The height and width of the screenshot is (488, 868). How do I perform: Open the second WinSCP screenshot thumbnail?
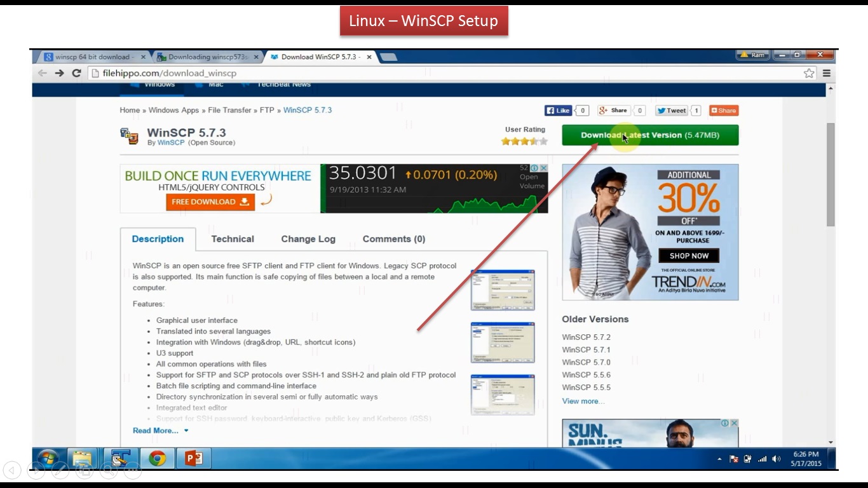coord(503,342)
